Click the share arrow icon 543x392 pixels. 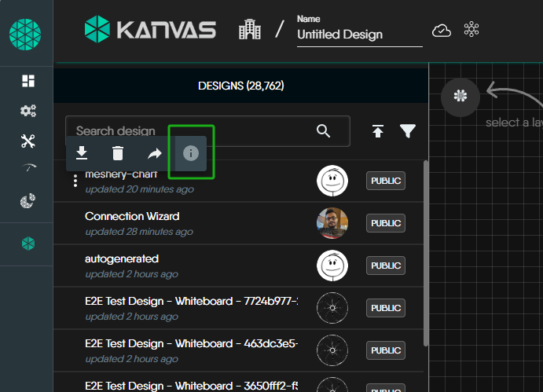tap(154, 153)
